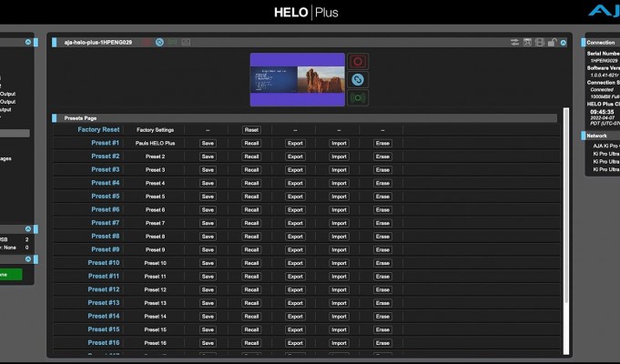Screen dimensions: 620x364
Task: Click the unlocked padlock icon in header
Action: pyautogui.click(x=552, y=42)
